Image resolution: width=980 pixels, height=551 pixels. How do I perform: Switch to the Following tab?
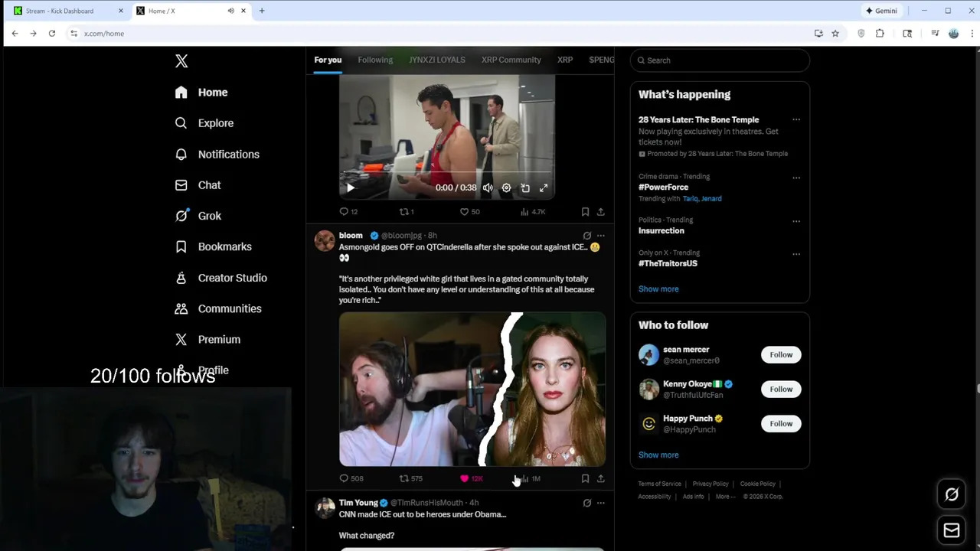pyautogui.click(x=375, y=60)
